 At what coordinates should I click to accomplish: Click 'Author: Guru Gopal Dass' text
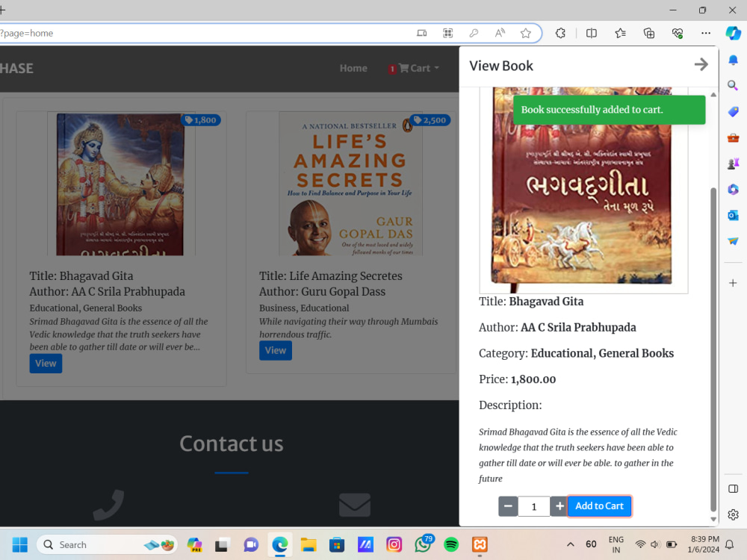point(322,292)
